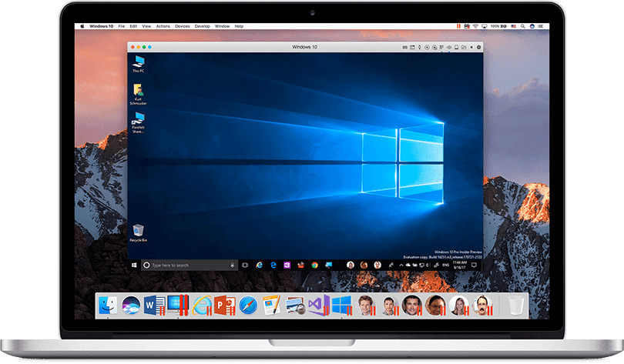Collapse VM title bar icons arrow

coord(471,47)
